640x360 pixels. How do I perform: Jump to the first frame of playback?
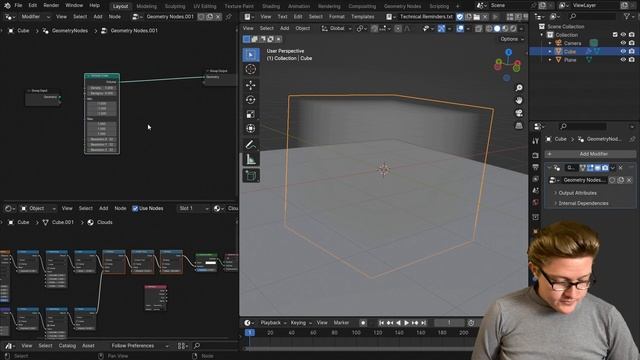click(381, 323)
